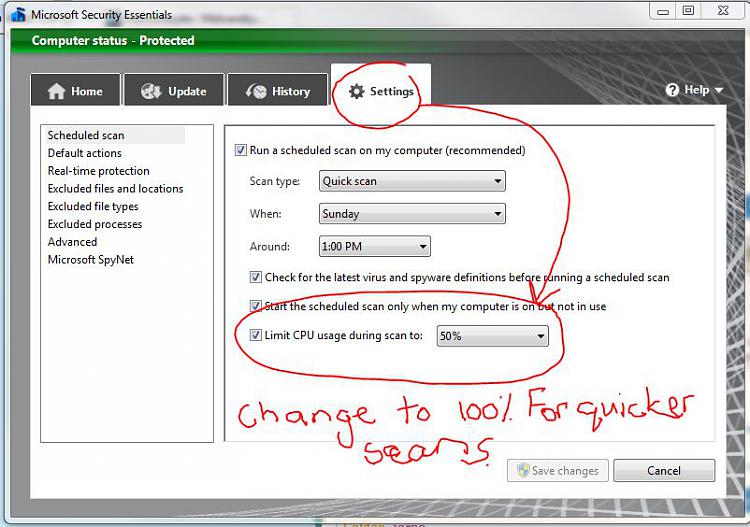The height and width of the screenshot is (527, 750).
Task: Select Real-time protection in settings list
Action: pyautogui.click(x=99, y=171)
